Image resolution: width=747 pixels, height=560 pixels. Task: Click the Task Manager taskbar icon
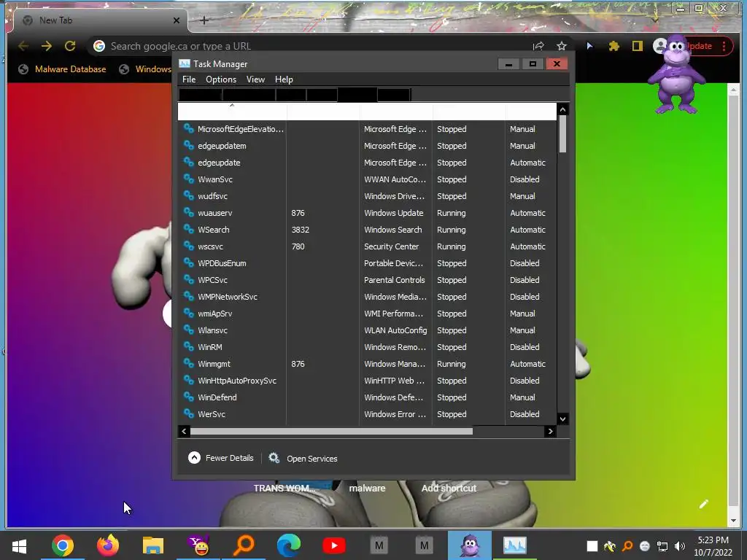(x=515, y=545)
